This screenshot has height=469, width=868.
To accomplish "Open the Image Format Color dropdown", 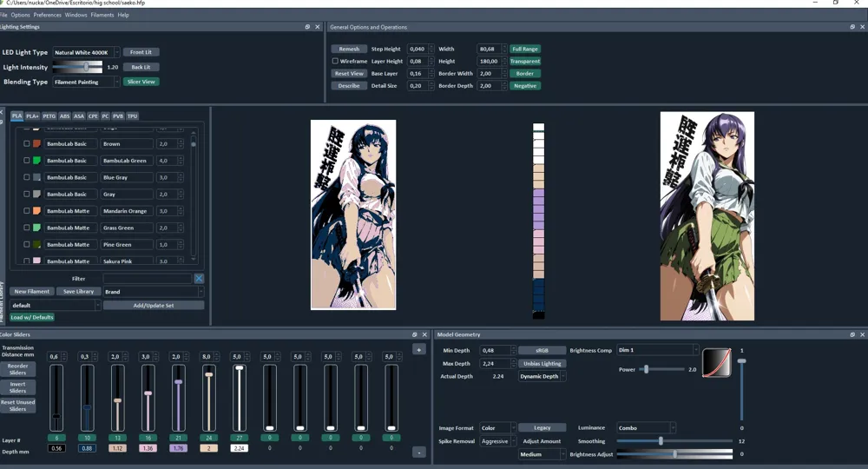I will 497,427.
